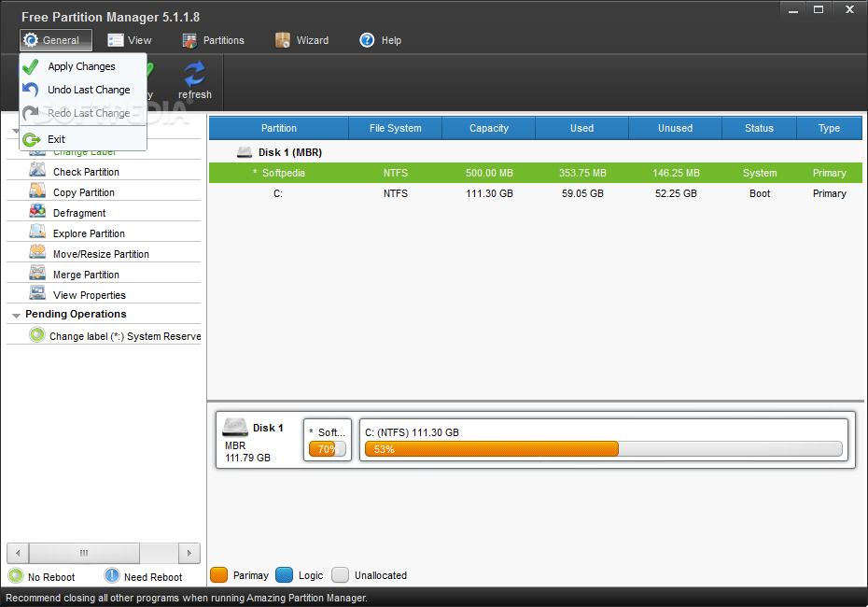868x607 pixels.
Task: Open the Partitions menu
Action: point(214,40)
